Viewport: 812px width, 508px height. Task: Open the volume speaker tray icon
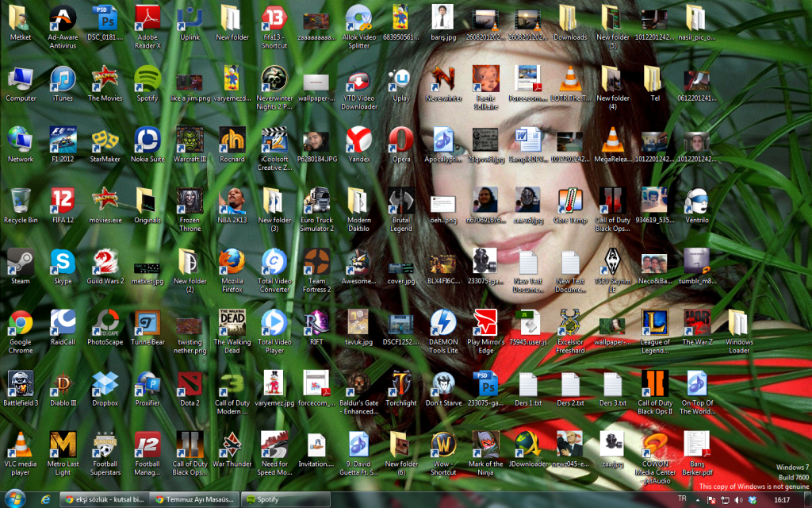pos(738,500)
